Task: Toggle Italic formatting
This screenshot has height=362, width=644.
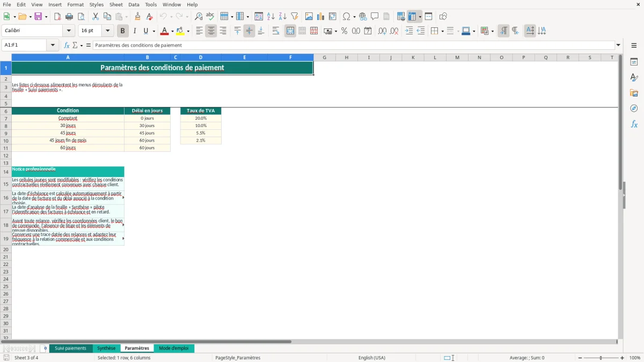Action: tap(135, 31)
